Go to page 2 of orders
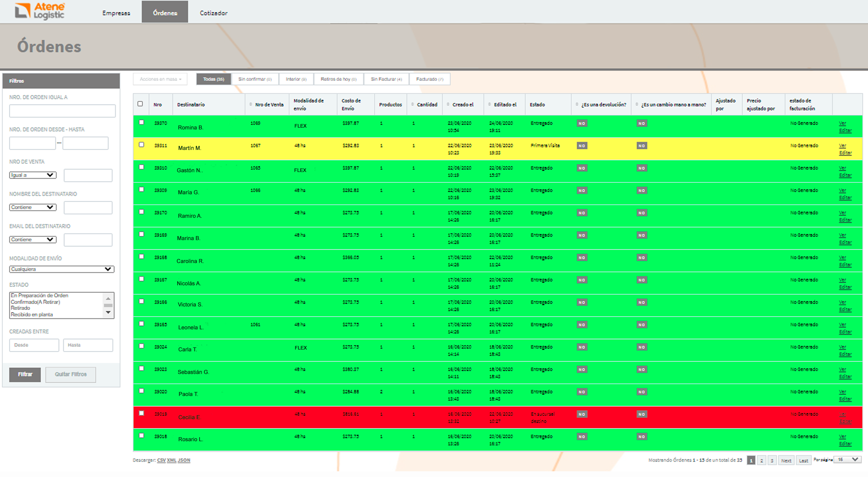Screen dimensions: 868x477 coord(762,460)
